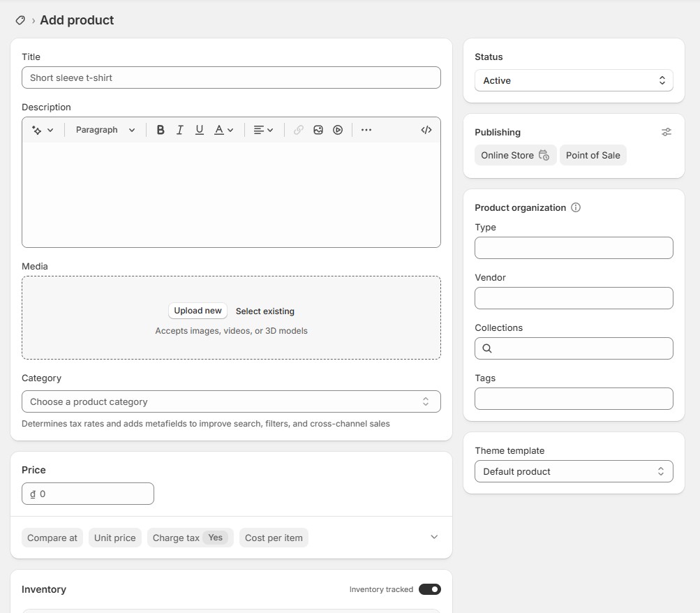Insert a link in description
Viewport: 700px width, 613px height.
(299, 130)
